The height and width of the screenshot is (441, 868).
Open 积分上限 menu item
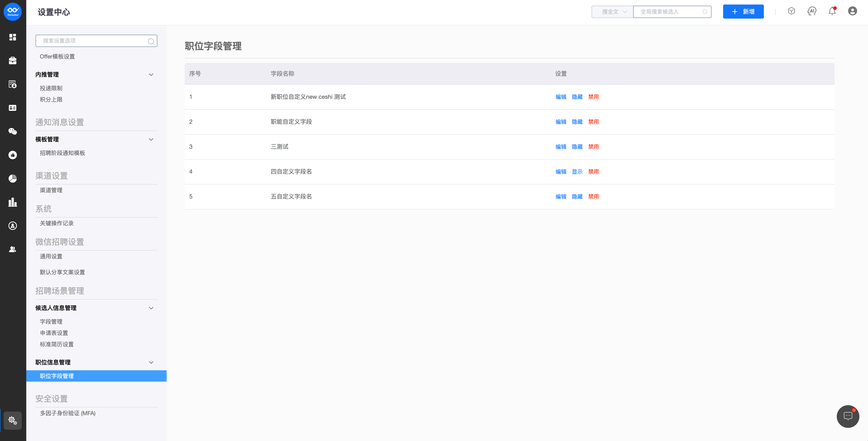(51, 99)
